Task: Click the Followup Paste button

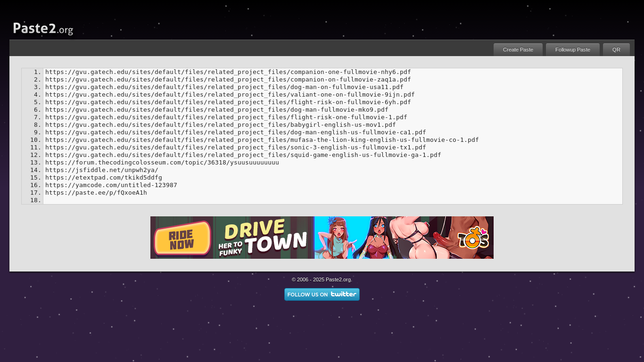Action: [573, 49]
